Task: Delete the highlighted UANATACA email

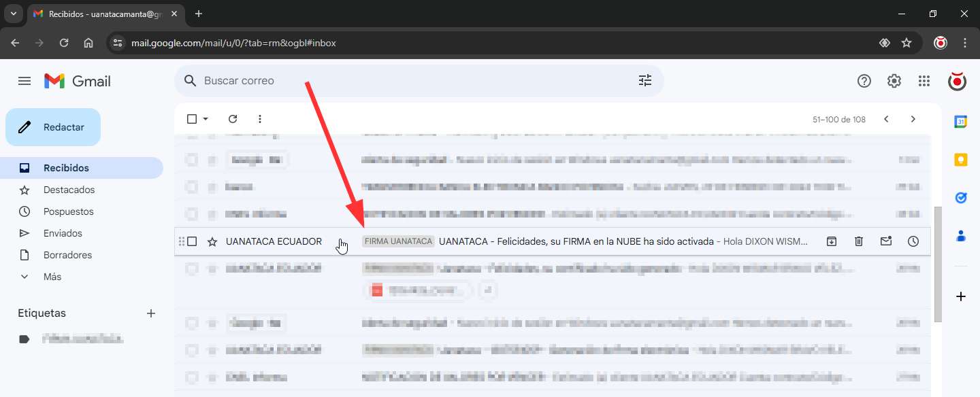Action: [x=859, y=241]
